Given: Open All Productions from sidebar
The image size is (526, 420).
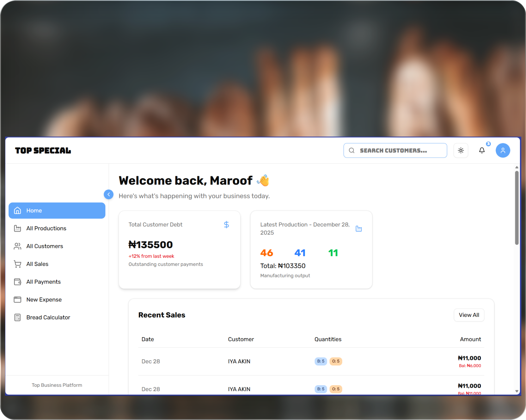Looking at the screenshot, I should pyautogui.click(x=46, y=228).
